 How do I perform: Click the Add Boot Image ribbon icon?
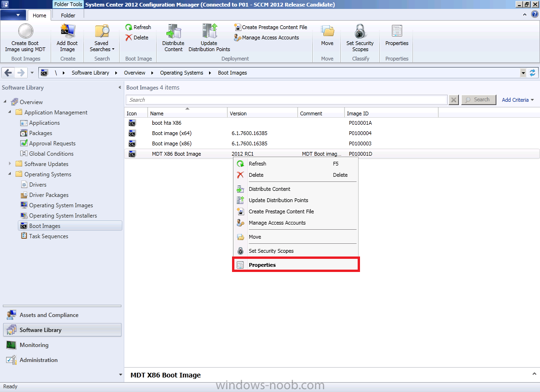(x=67, y=31)
